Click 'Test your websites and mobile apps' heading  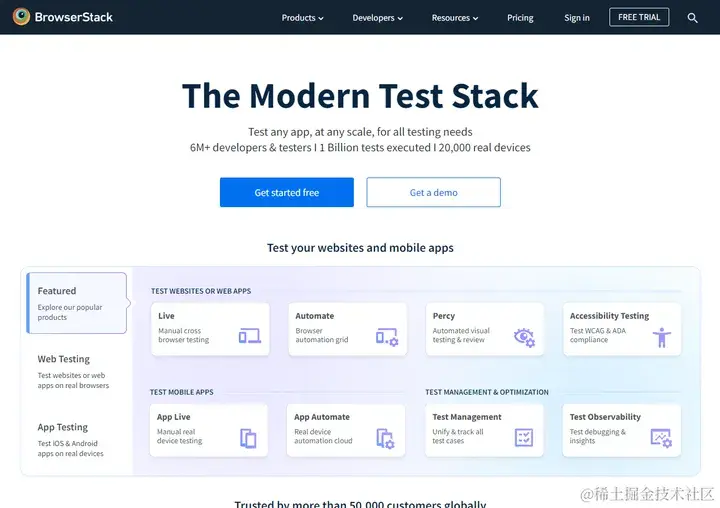[x=360, y=248]
